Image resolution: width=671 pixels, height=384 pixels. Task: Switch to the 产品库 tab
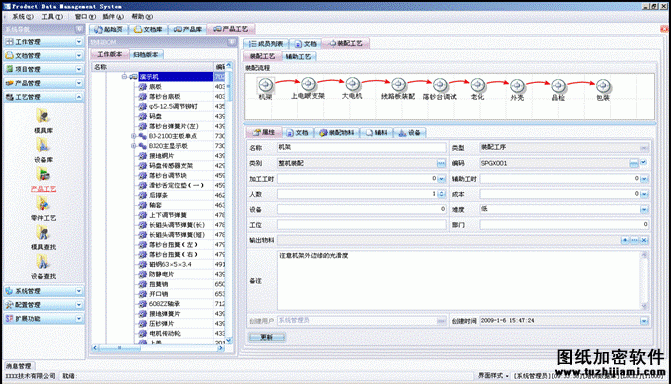click(x=187, y=29)
